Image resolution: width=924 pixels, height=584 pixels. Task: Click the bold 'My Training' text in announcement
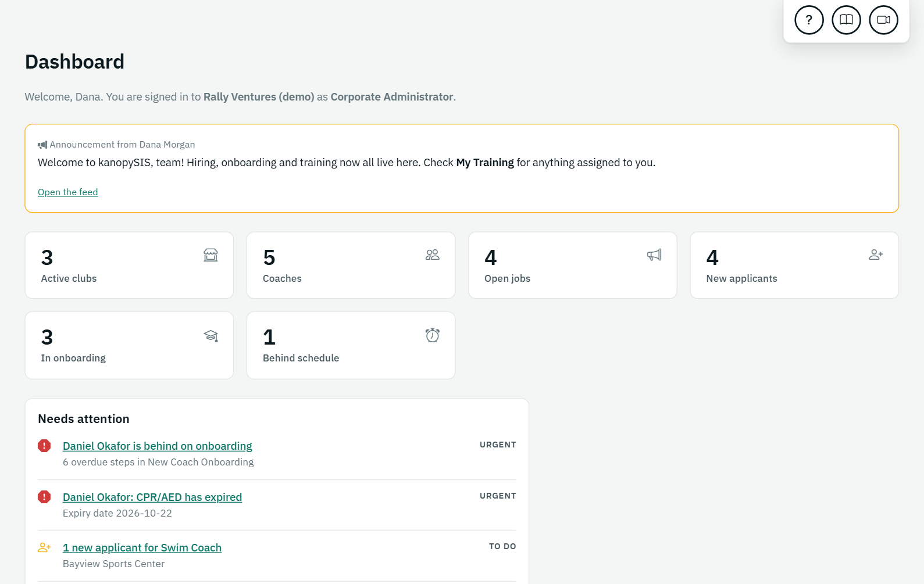(485, 163)
